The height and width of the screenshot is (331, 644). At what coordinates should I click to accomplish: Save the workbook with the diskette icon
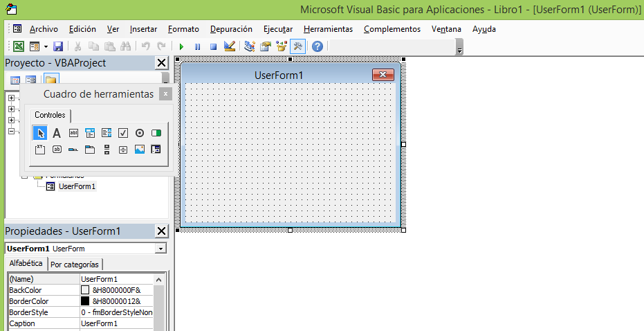(x=58, y=46)
